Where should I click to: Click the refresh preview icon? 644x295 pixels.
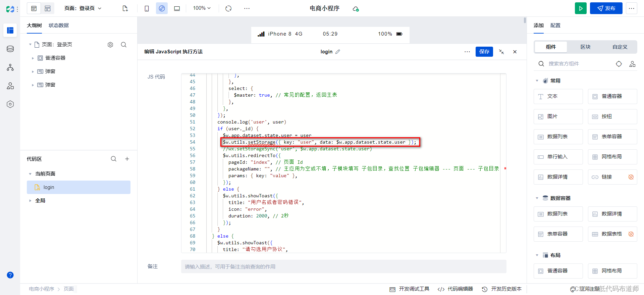228,8
